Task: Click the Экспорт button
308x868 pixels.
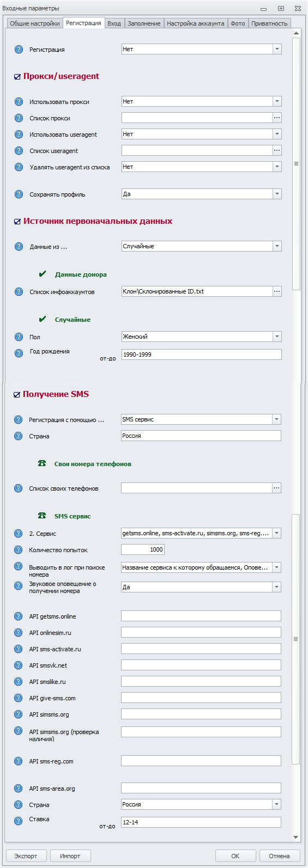Action: (26, 855)
